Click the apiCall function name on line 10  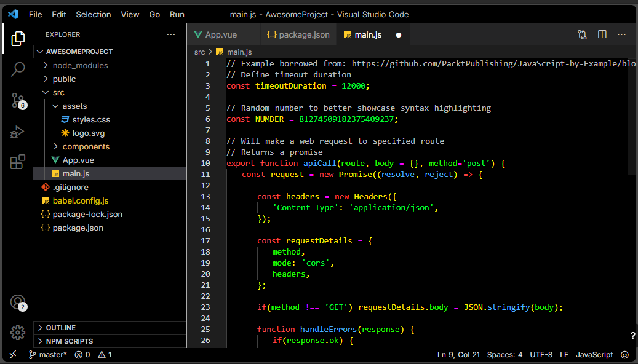tap(320, 163)
